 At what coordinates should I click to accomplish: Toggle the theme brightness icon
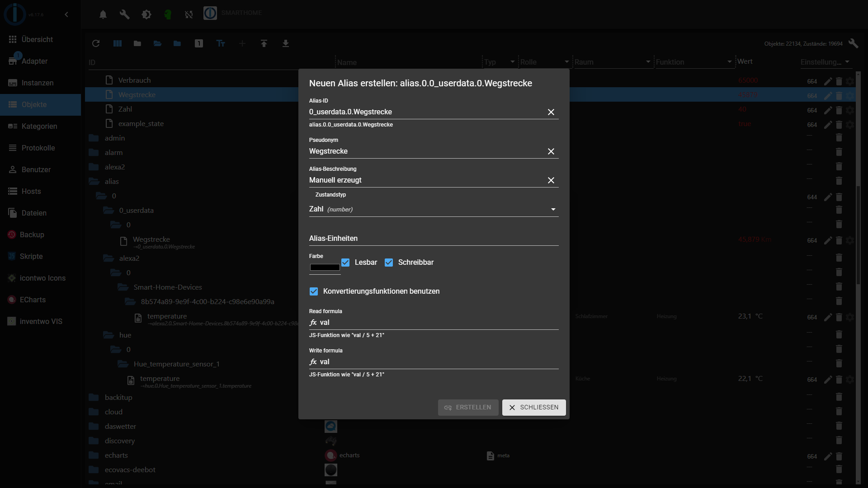pos(146,14)
